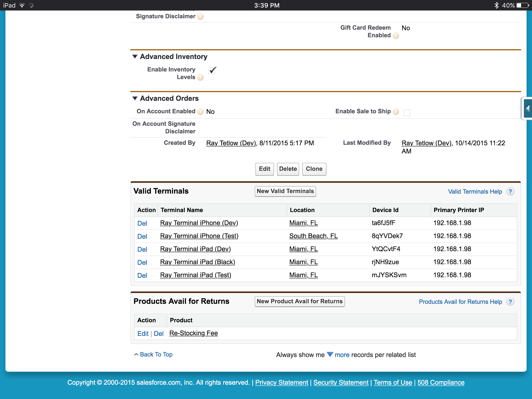532x399 pixels.
Task: Click New Valid Terminals button
Action: coord(285,191)
